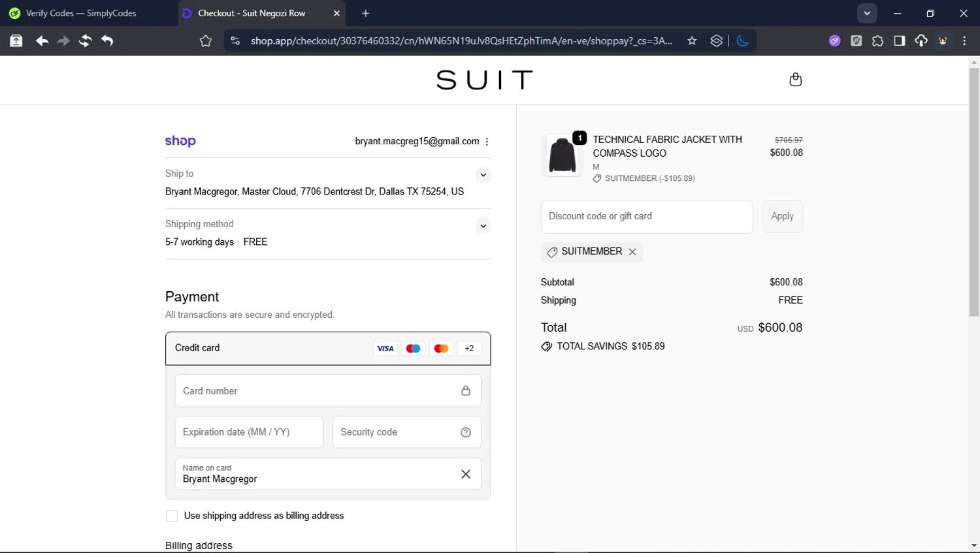Click the Shop logo
Viewport: 980px width, 553px height.
(180, 141)
